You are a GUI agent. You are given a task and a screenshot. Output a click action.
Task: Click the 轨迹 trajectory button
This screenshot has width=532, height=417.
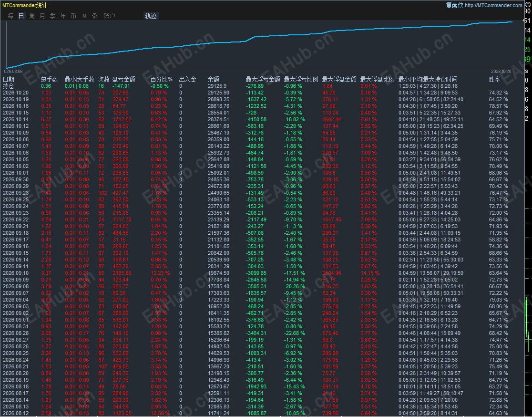(151, 16)
